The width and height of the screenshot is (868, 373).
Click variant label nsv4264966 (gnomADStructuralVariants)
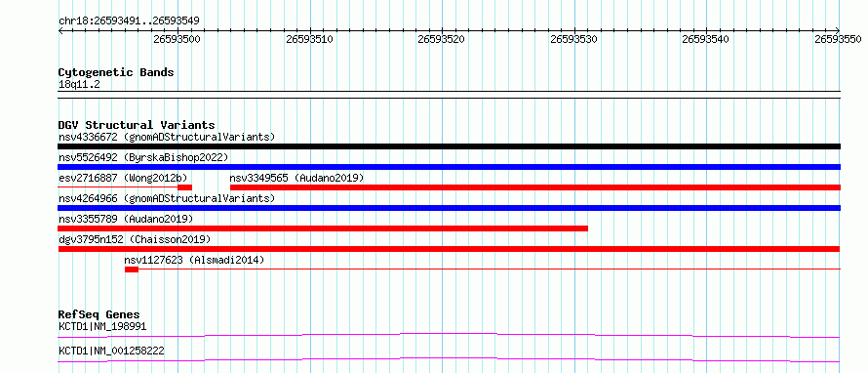167,198
